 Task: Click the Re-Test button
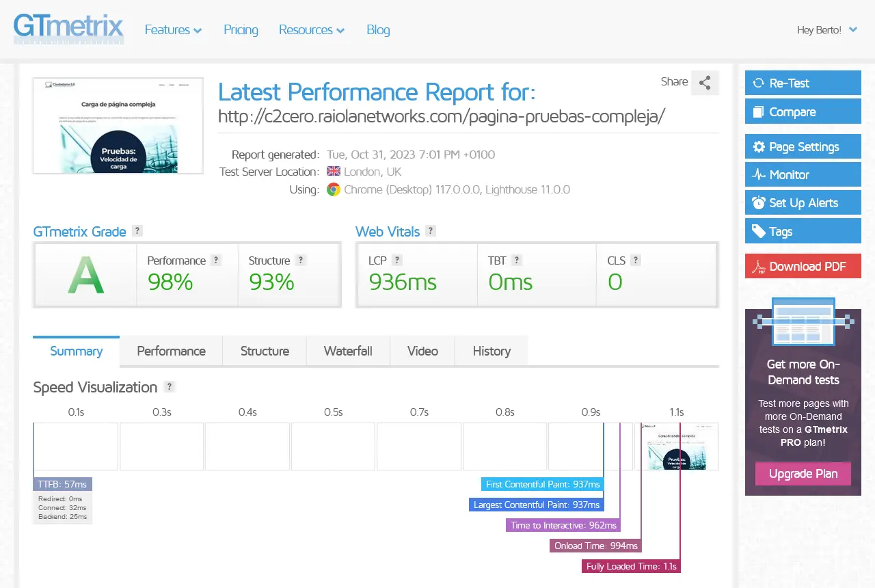click(x=803, y=83)
